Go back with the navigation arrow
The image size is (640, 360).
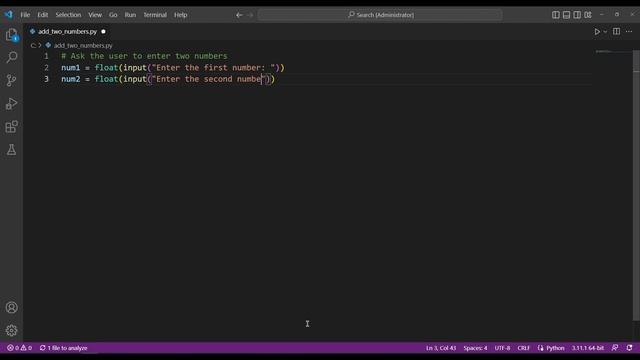click(239, 15)
